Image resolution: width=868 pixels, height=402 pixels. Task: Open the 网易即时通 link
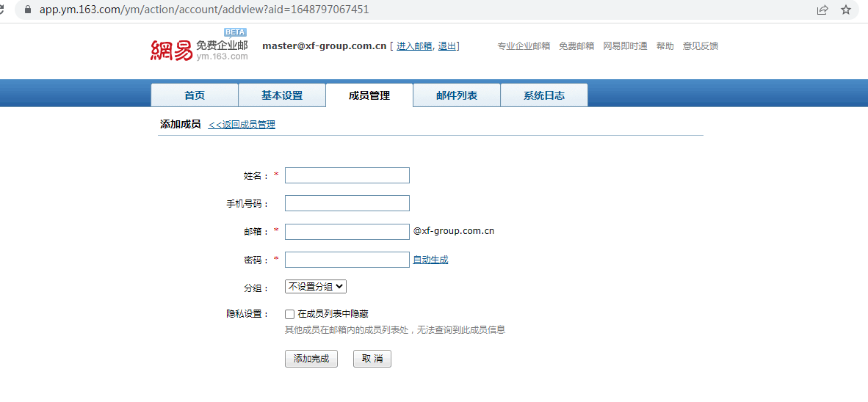pyautogui.click(x=625, y=46)
